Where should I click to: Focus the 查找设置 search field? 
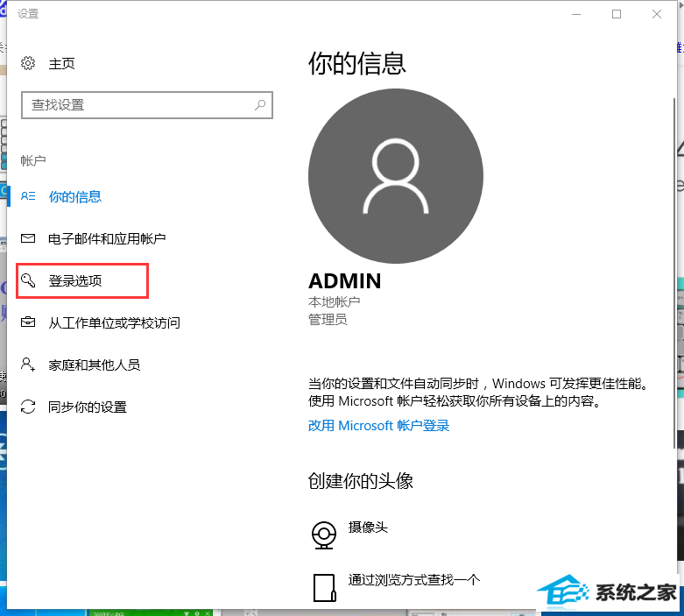(x=147, y=105)
